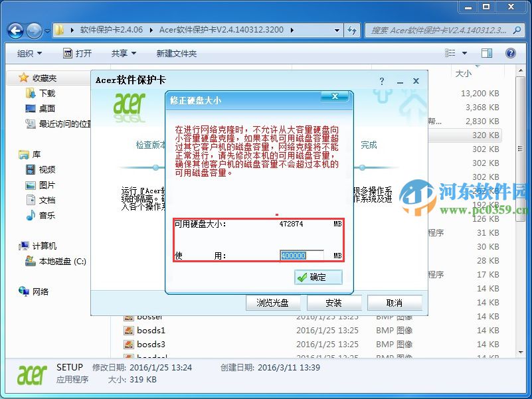Click the acer logo in the setup dialog
This screenshot has width=532, height=399.
point(130,106)
